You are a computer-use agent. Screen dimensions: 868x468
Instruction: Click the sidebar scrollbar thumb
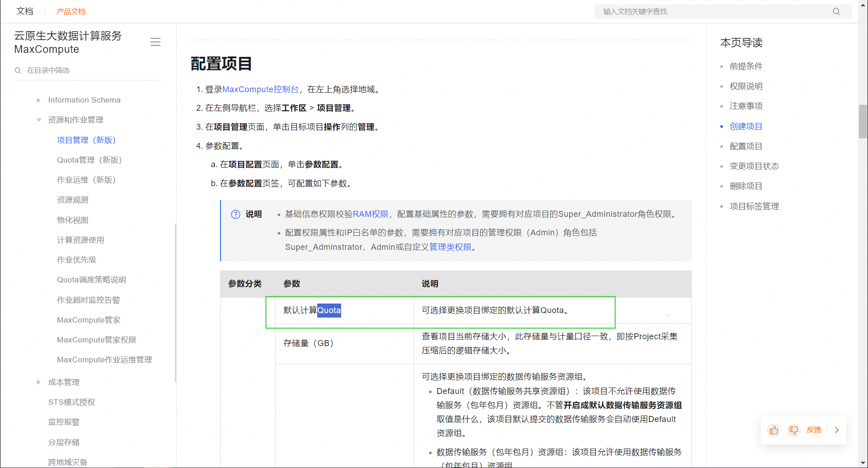(x=175, y=303)
